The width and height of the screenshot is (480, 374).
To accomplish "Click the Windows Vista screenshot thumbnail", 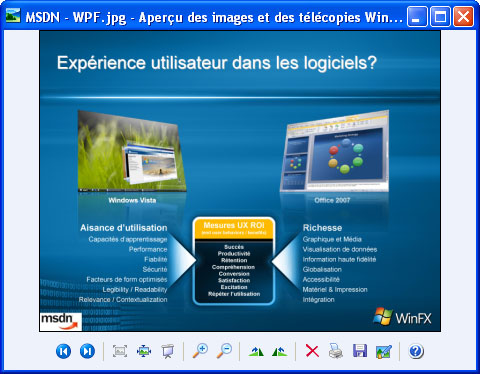I will click(132, 152).
